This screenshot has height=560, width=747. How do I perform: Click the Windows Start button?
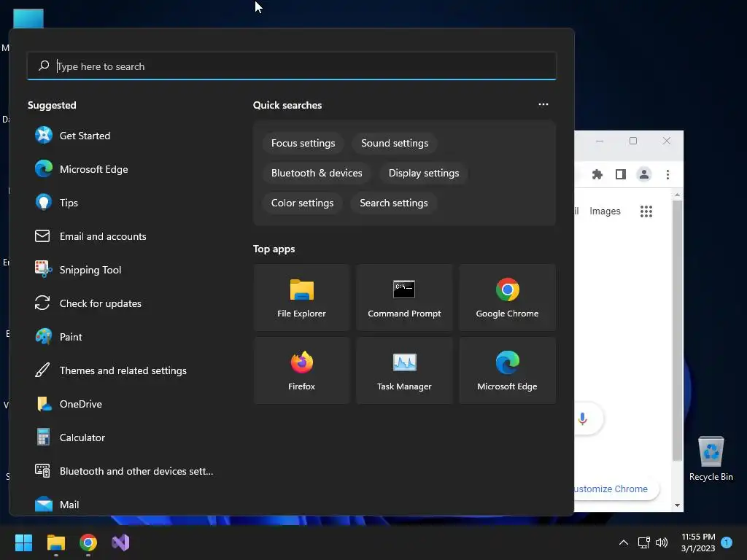point(23,542)
